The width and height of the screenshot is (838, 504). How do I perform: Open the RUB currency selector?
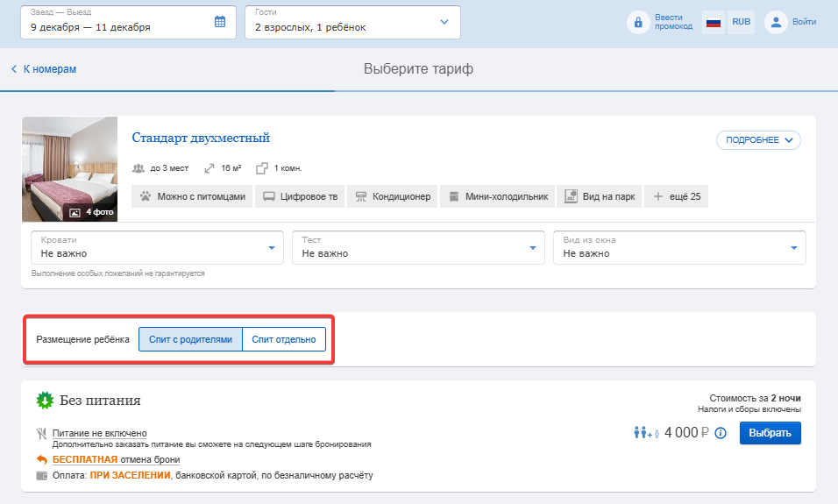(x=741, y=23)
